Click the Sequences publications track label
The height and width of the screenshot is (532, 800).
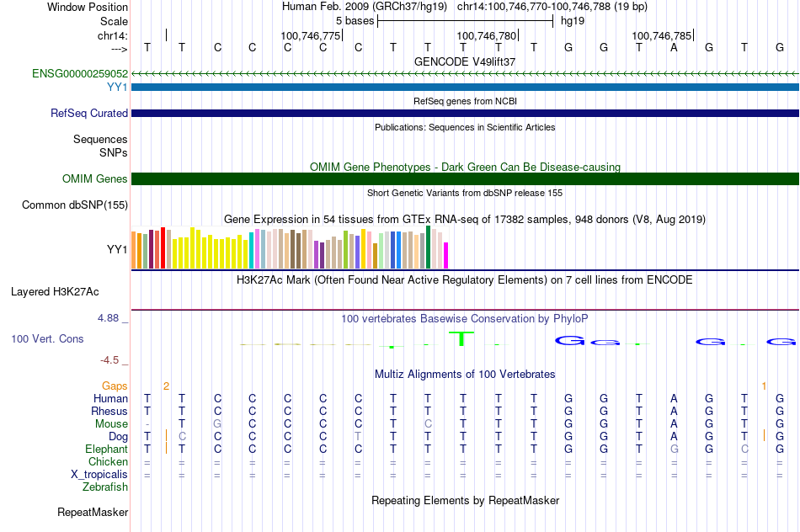(100, 139)
